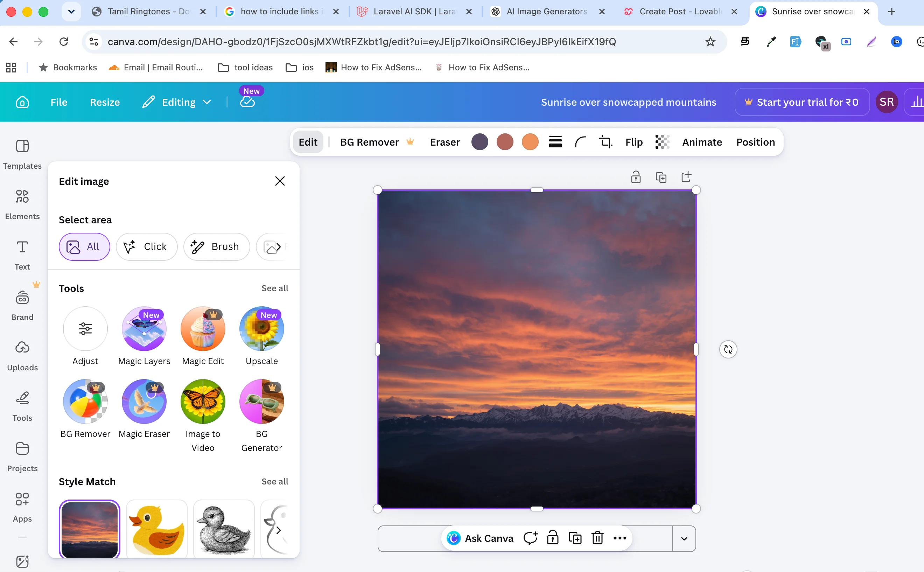The width and height of the screenshot is (924, 572).
Task: Select the Click area selection mode
Action: [x=146, y=247]
